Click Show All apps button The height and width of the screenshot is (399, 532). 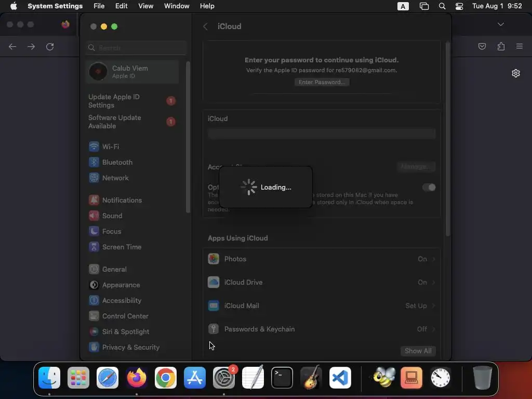pos(418,351)
